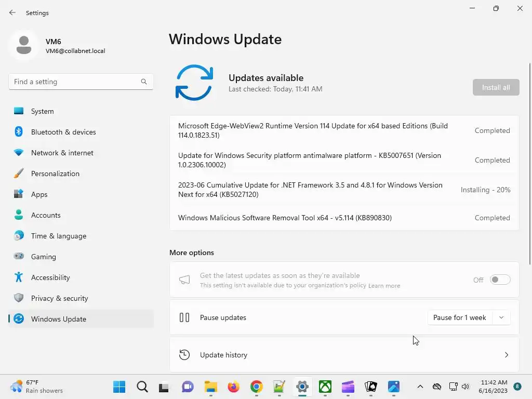
Task: Open taskbar Search
Action: tap(142, 387)
